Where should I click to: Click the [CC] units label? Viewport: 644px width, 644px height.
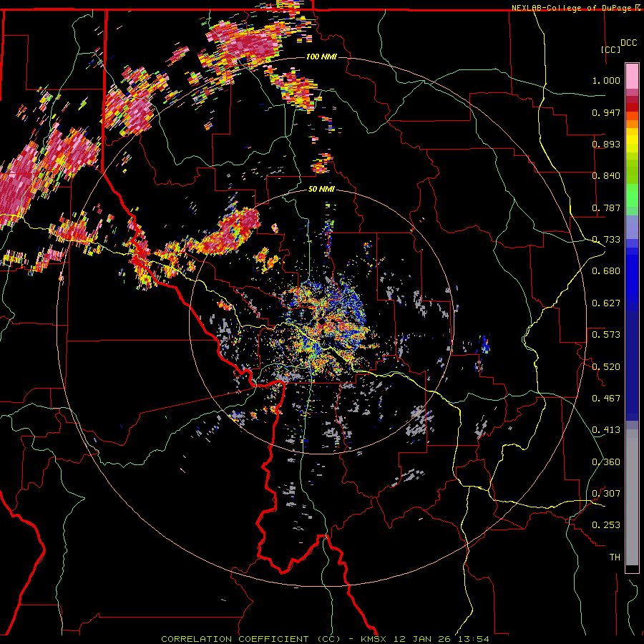coord(610,49)
